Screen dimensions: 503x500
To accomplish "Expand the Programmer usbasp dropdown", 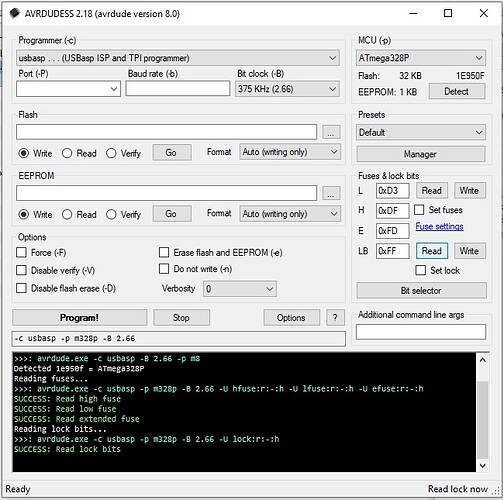I will (178, 58).
